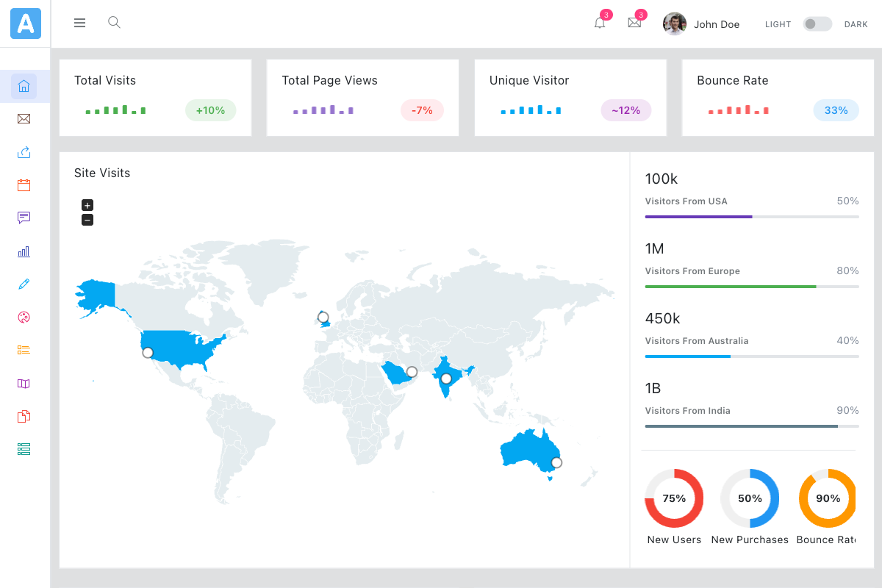882x588 pixels.
Task: Select the Maps icon in the sidebar
Action: pos(24,383)
